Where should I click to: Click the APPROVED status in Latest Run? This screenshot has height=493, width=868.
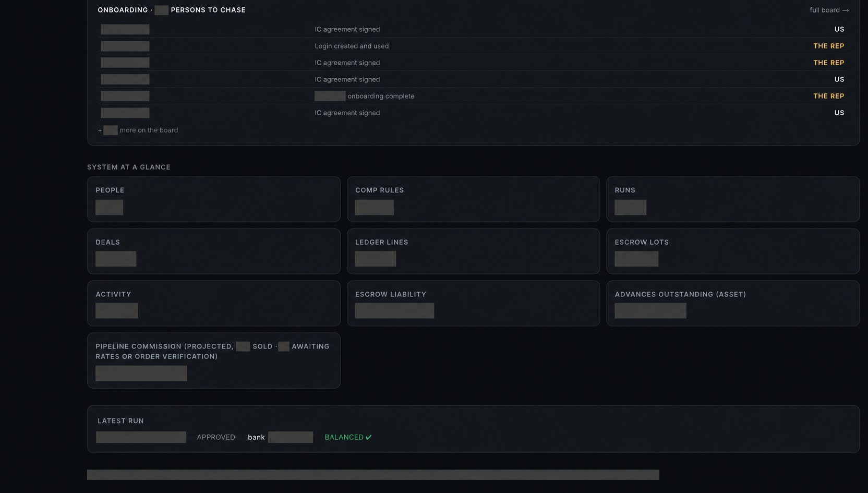(x=216, y=437)
